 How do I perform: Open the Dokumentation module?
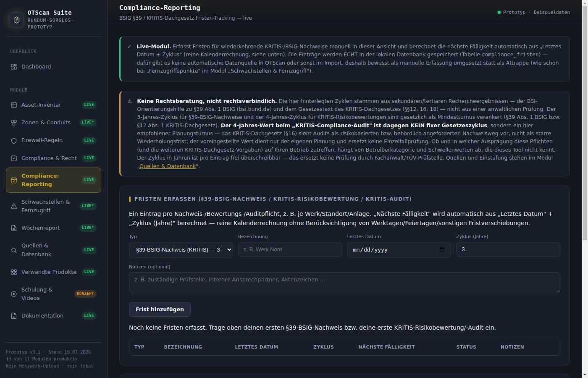(53, 316)
